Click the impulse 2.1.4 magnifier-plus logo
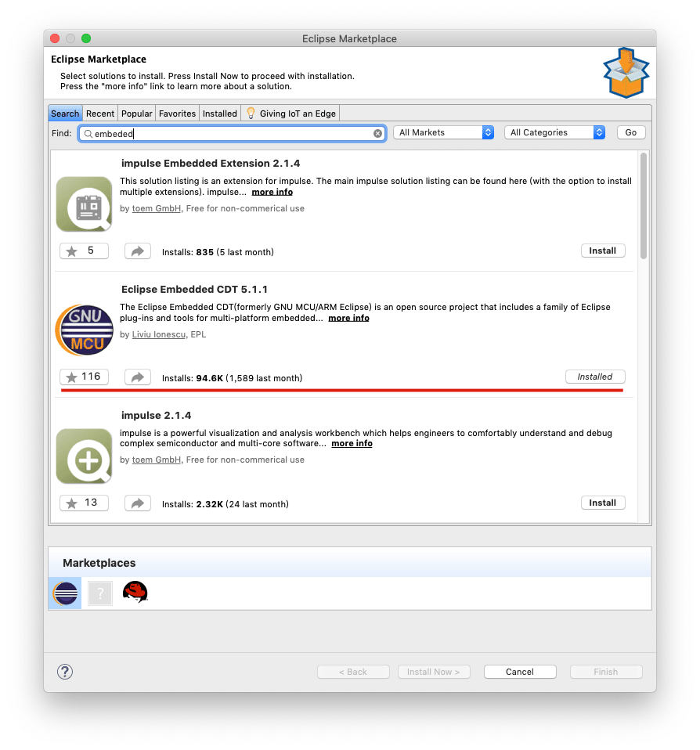 85,456
